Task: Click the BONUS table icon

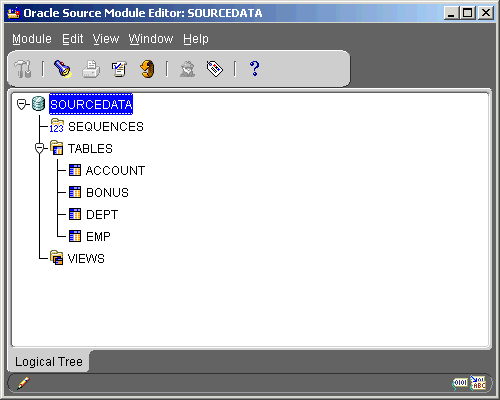Action: tap(75, 192)
